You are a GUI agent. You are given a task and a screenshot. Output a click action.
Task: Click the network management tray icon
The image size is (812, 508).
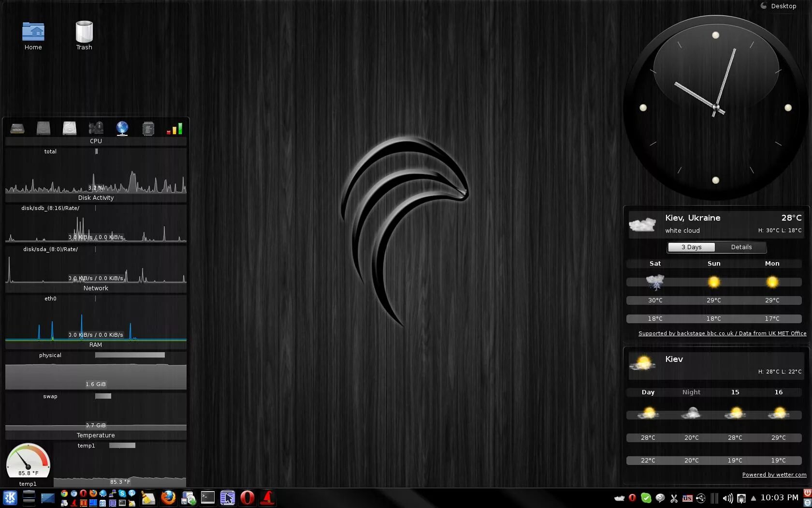[x=741, y=498]
